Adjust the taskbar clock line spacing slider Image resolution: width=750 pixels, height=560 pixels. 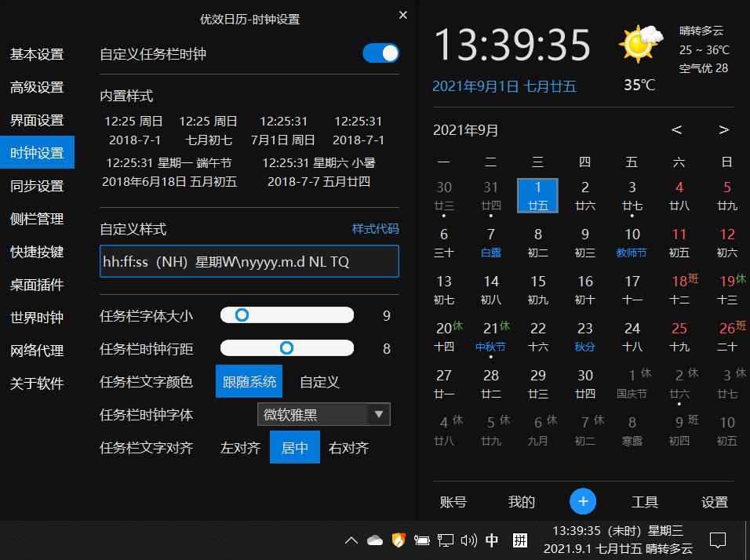pyautogui.click(x=287, y=348)
